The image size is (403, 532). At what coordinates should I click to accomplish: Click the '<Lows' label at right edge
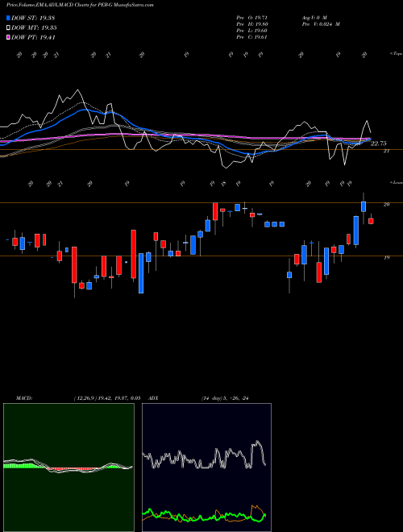click(397, 182)
